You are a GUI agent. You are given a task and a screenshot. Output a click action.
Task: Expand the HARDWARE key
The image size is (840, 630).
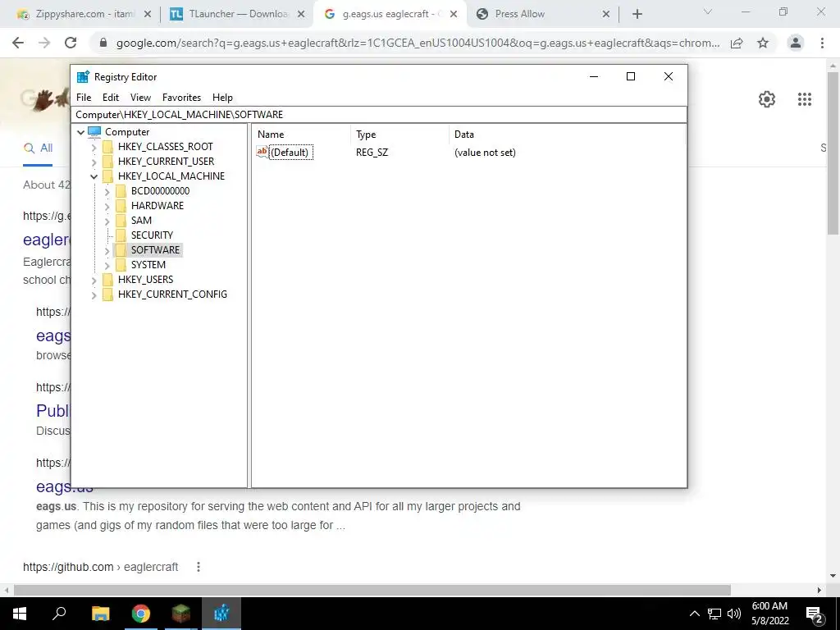pos(107,206)
